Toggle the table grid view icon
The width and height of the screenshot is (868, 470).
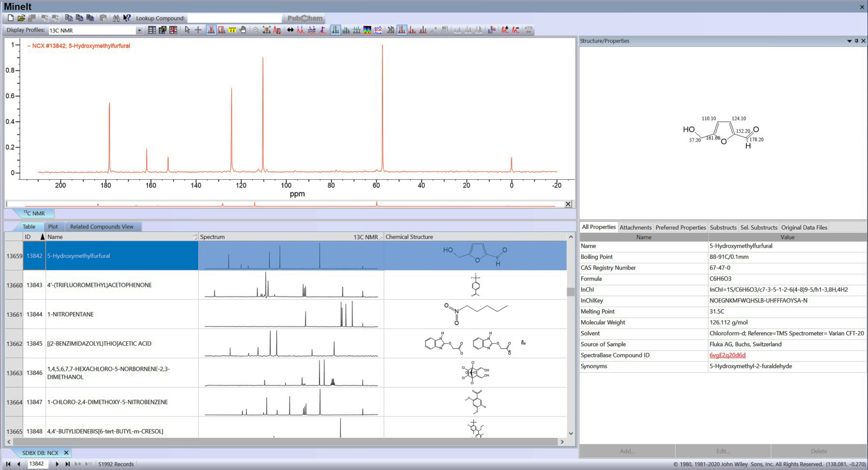tap(152, 30)
